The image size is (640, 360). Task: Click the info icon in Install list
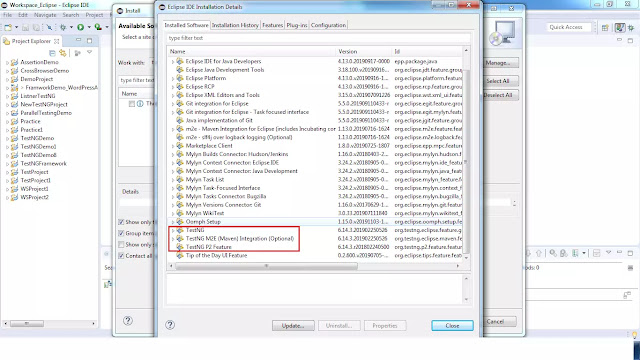(x=140, y=104)
